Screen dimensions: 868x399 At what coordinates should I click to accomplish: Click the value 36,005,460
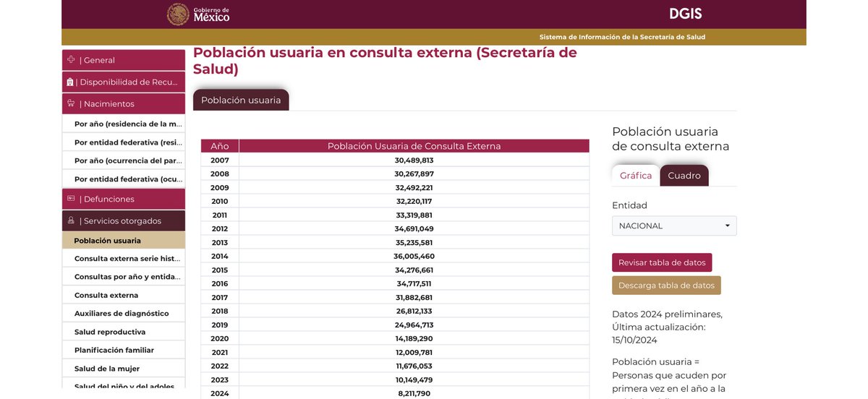414,256
